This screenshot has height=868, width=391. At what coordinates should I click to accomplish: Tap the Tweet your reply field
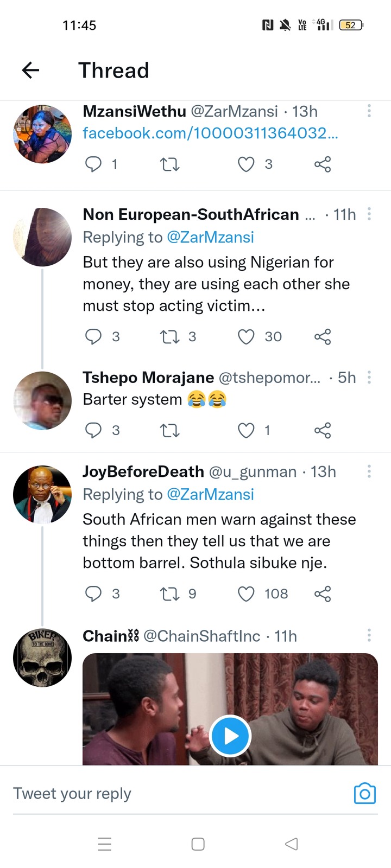[179, 794]
